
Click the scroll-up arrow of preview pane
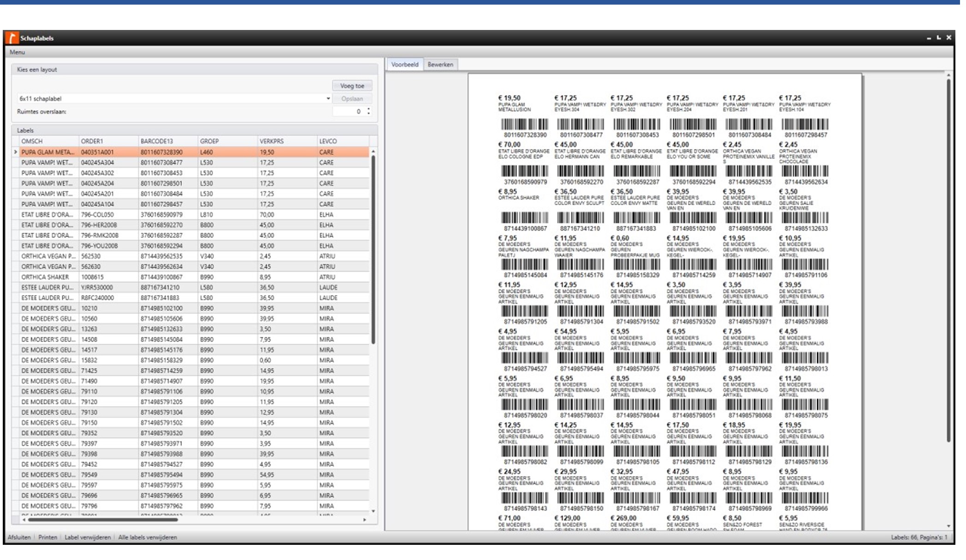point(948,75)
